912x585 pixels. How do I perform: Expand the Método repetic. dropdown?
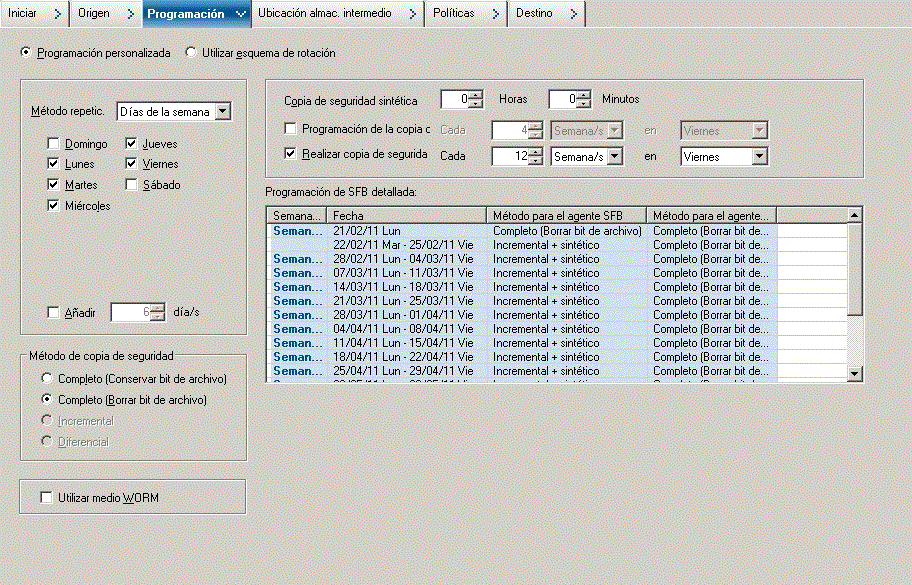pyautogui.click(x=222, y=112)
